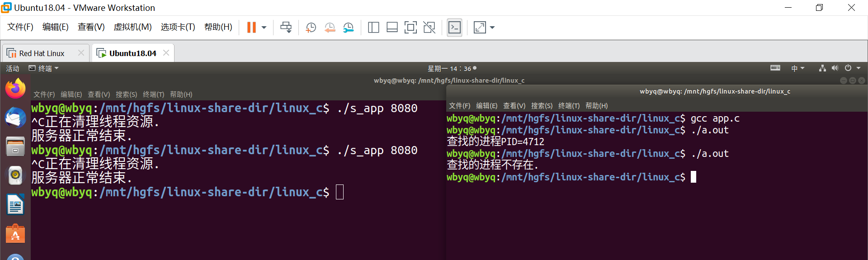This screenshot has width=868, height=260.
Task: Close the Ubuntu18.04 tab
Action: pos(166,53)
